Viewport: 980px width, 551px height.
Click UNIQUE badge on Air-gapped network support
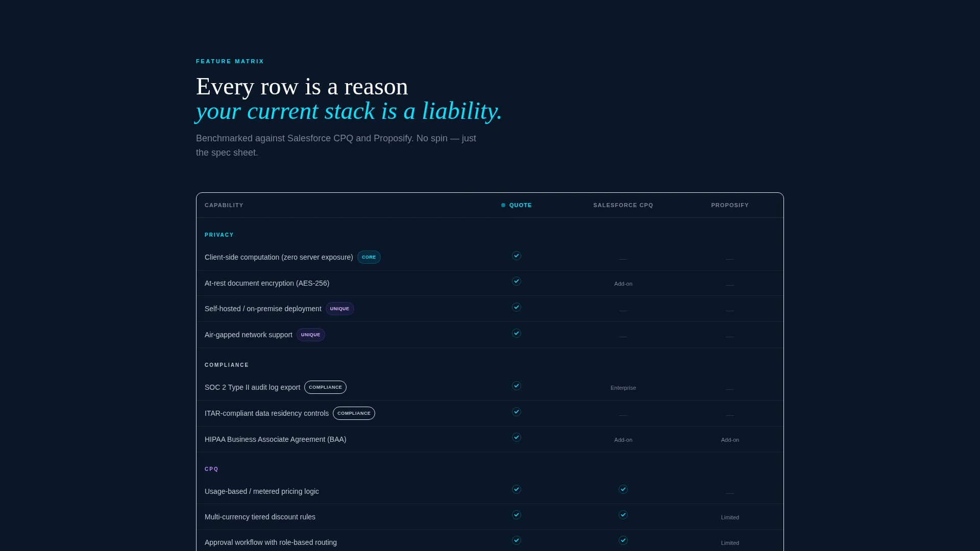311,335
